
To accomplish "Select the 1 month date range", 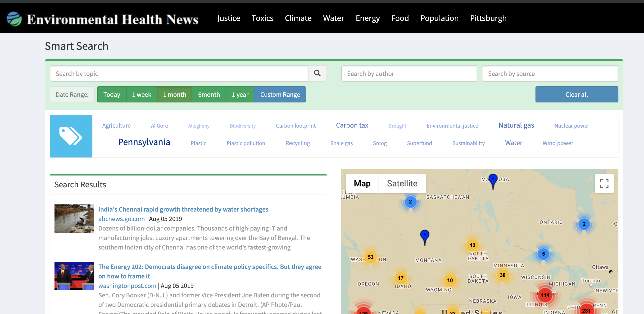I will [x=174, y=94].
